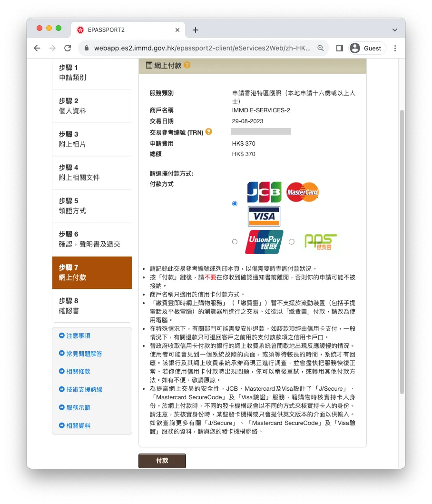The width and height of the screenshot is (432, 504).
Task: Open the Guest profile menu
Action: [x=367, y=48]
